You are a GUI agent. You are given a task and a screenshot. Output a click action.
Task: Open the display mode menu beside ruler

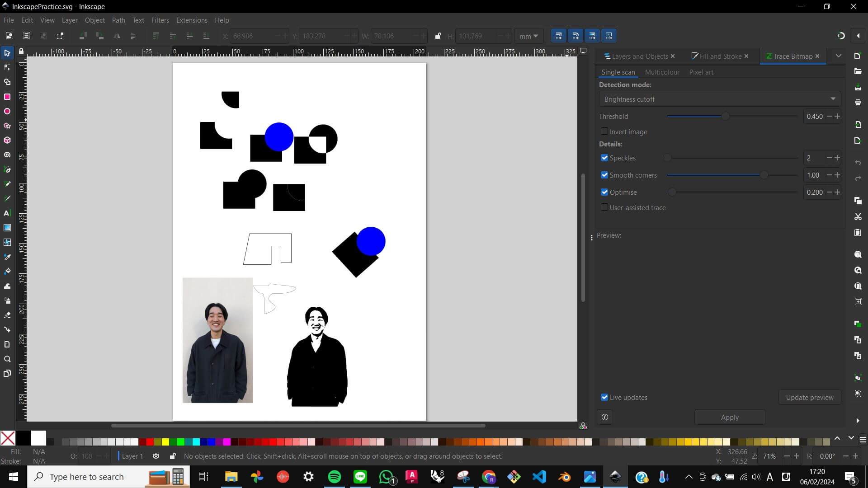(x=583, y=51)
